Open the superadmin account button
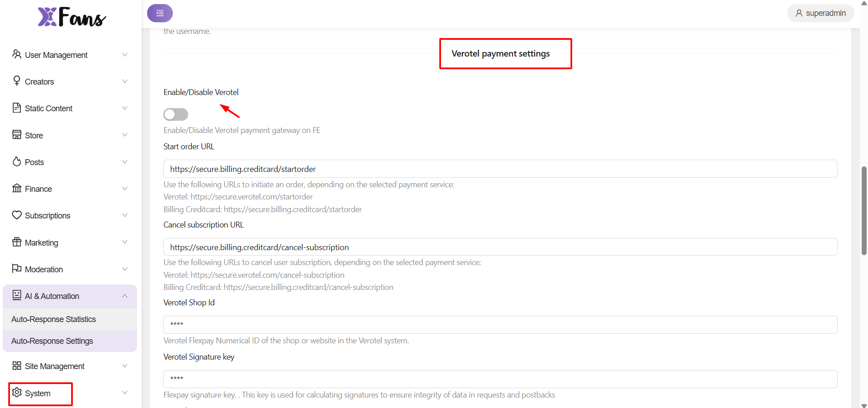868x408 pixels. click(x=821, y=13)
